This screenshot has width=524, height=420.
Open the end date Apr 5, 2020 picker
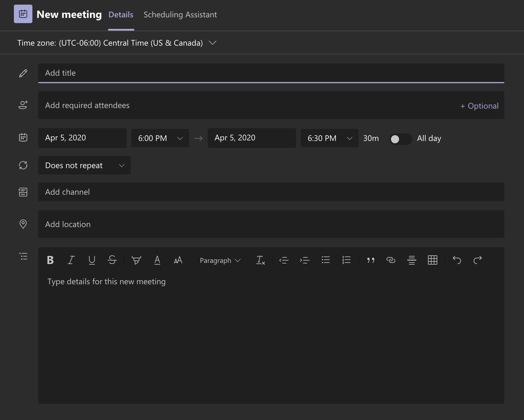click(x=252, y=138)
